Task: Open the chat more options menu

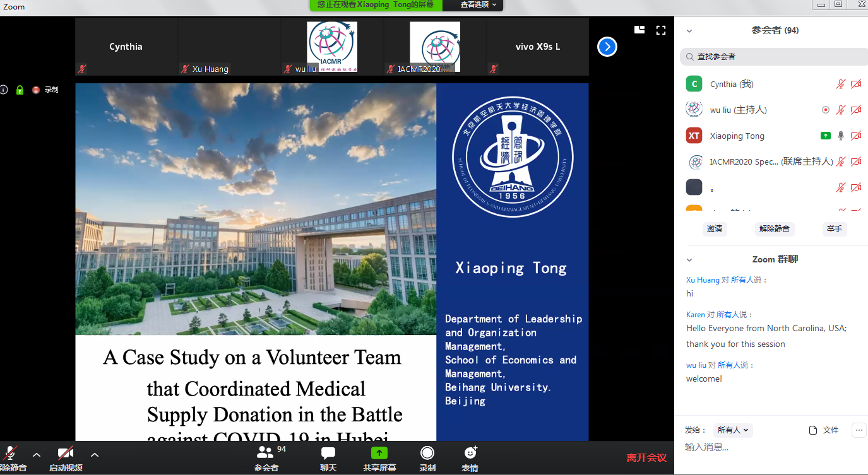Action: [x=859, y=430]
